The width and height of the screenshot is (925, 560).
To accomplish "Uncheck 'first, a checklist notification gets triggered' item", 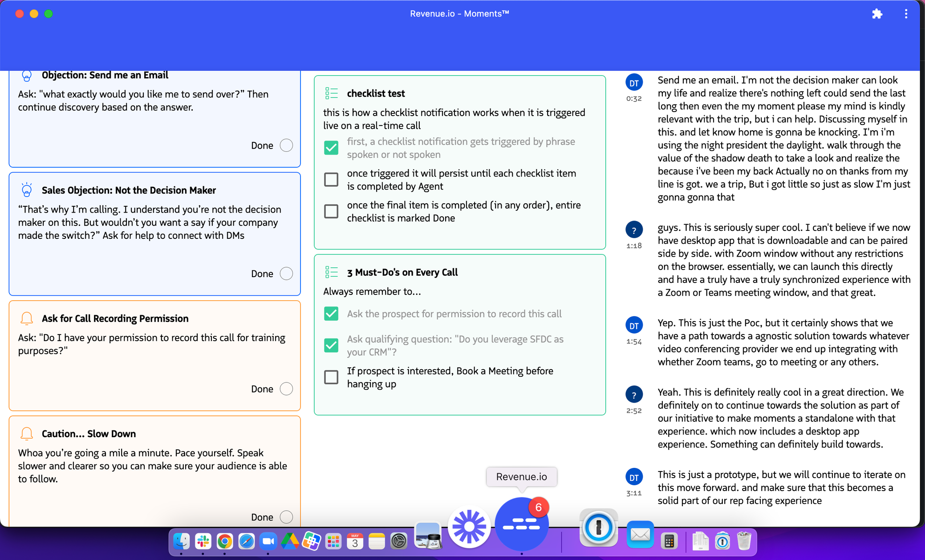I will (x=331, y=148).
